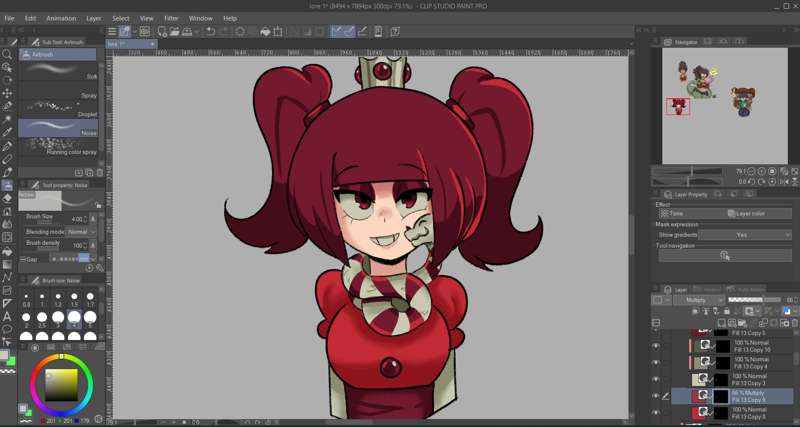Select the Soft airbrush sub tool

coord(58,70)
